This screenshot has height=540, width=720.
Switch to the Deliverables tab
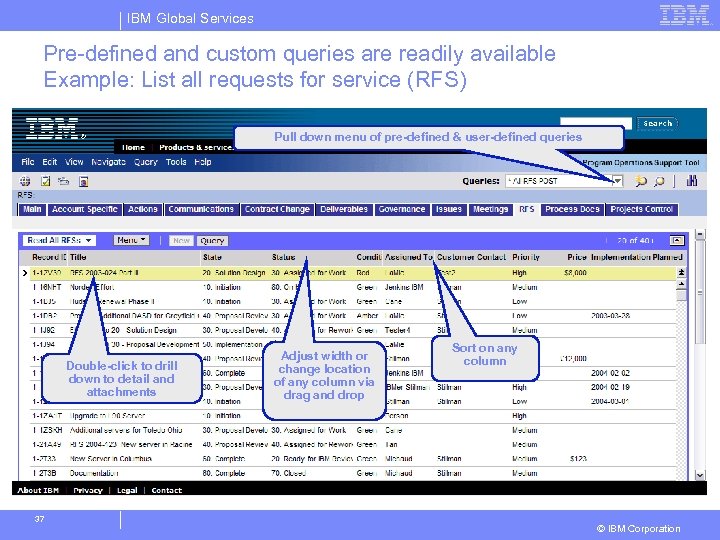(344, 209)
